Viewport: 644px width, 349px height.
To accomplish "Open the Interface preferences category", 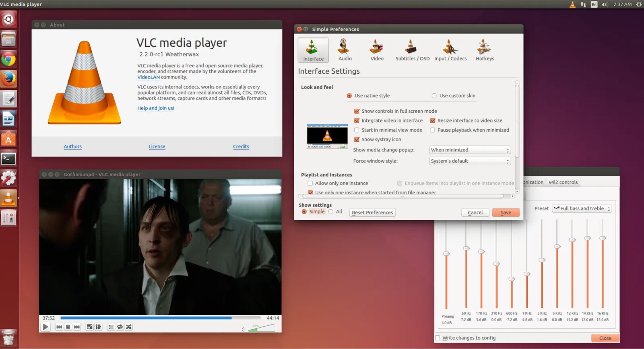I will [313, 50].
